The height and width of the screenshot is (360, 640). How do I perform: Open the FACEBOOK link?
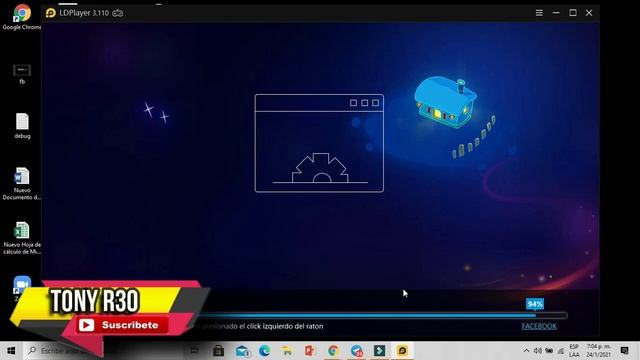539,326
